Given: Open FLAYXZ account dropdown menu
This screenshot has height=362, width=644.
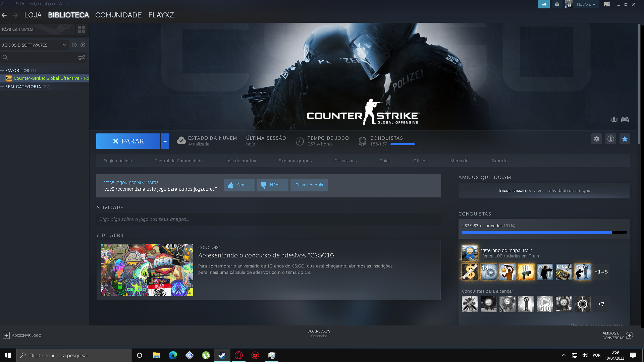Looking at the screenshot, I should pyautogui.click(x=586, y=4).
